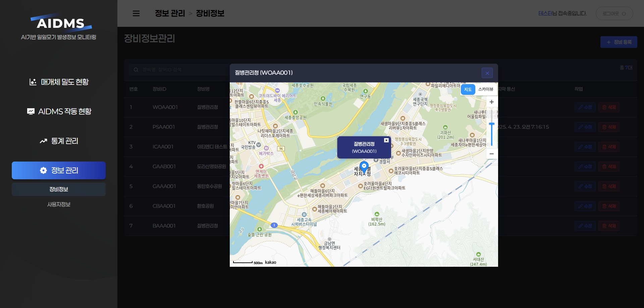The image size is (644, 308).
Task: Click the hamburger menu icon
Action: 136,13
